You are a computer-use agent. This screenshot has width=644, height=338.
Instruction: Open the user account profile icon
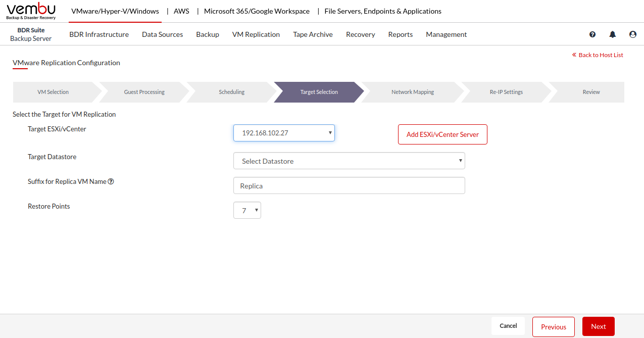click(633, 34)
